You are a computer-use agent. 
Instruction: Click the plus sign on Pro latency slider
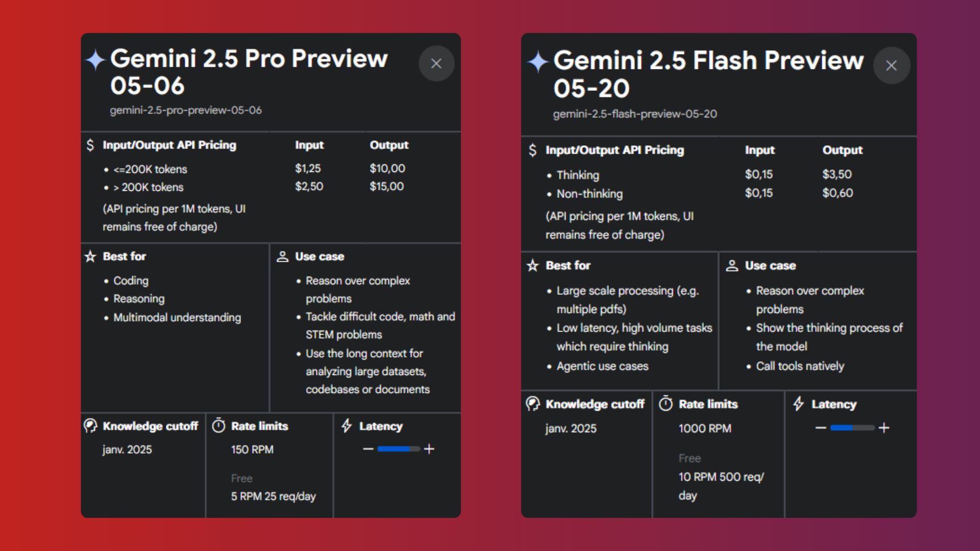coord(429,449)
